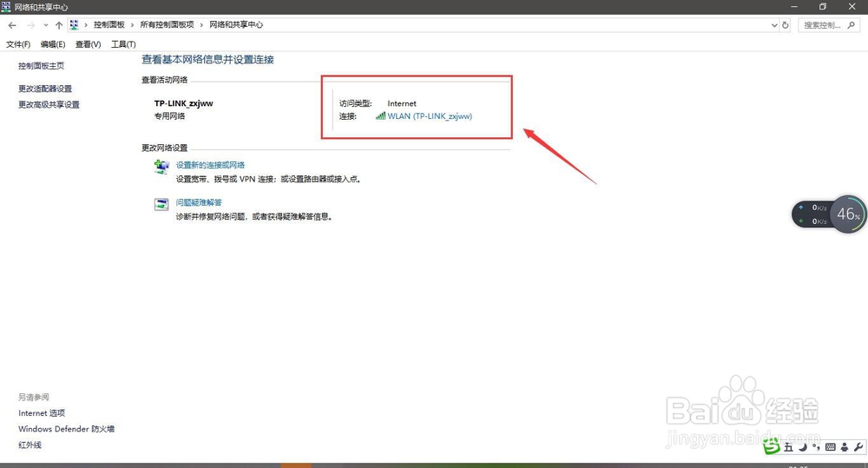The height and width of the screenshot is (468, 868).
Task: Open 问题疑难解答 link
Action: (x=199, y=202)
